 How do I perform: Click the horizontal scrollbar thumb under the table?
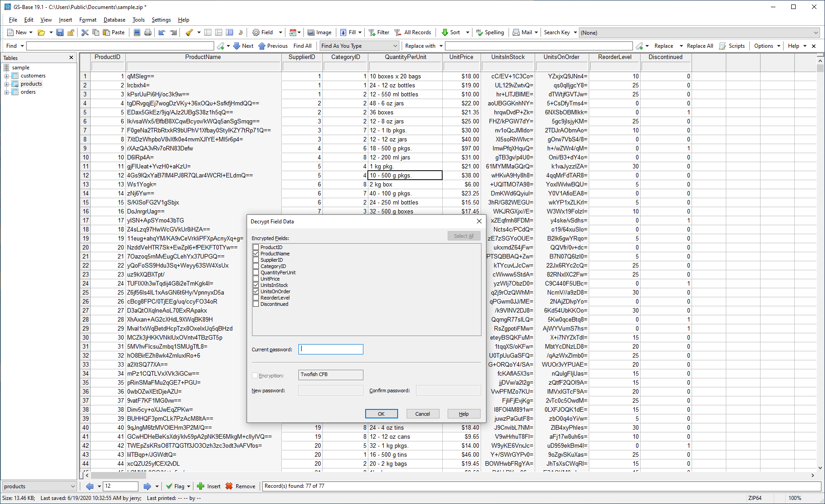point(119,475)
